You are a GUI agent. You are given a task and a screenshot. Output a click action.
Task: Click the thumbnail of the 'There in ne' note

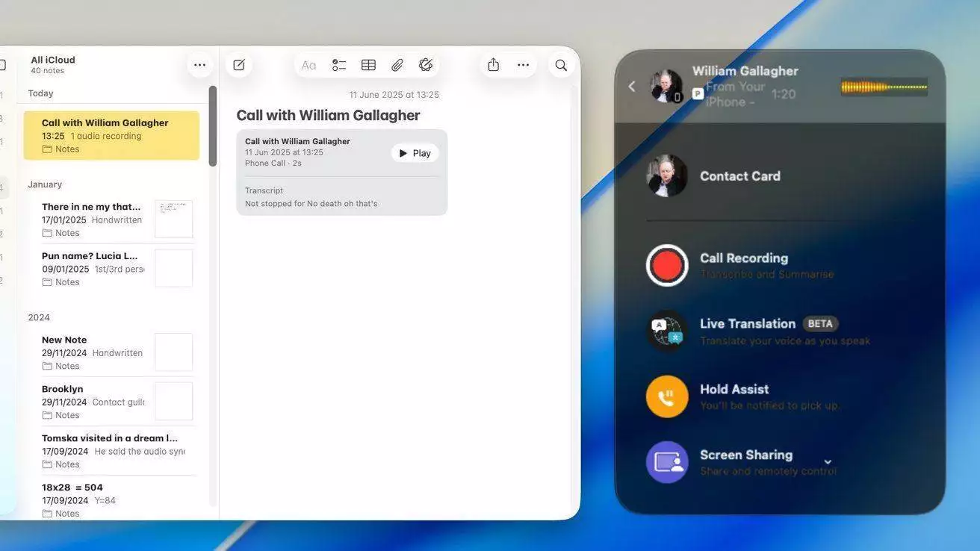(174, 219)
